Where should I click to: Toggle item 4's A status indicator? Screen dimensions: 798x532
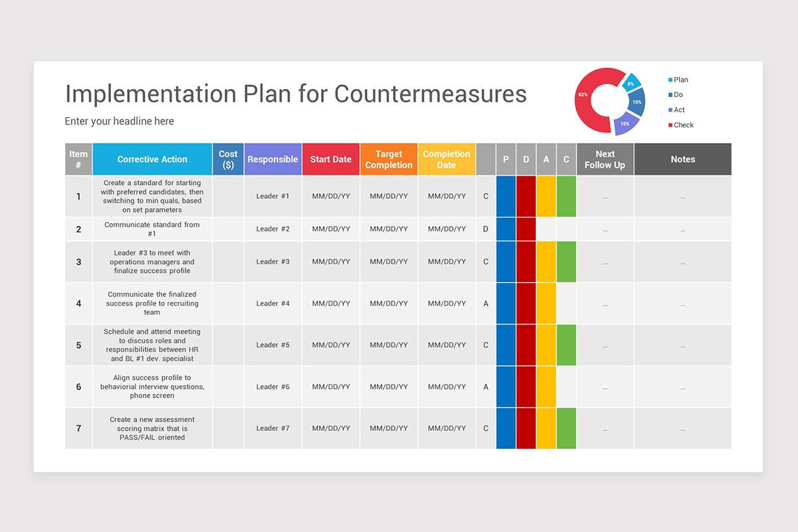coord(486,303)
